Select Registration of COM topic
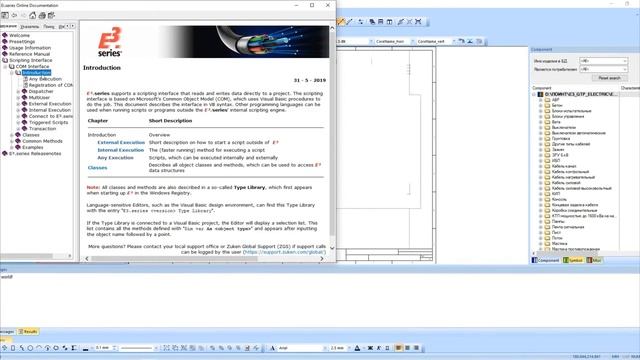 click(51, 85)
